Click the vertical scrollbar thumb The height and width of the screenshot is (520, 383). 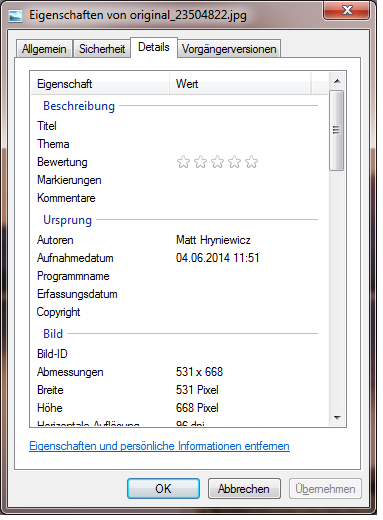coord(336,130)
